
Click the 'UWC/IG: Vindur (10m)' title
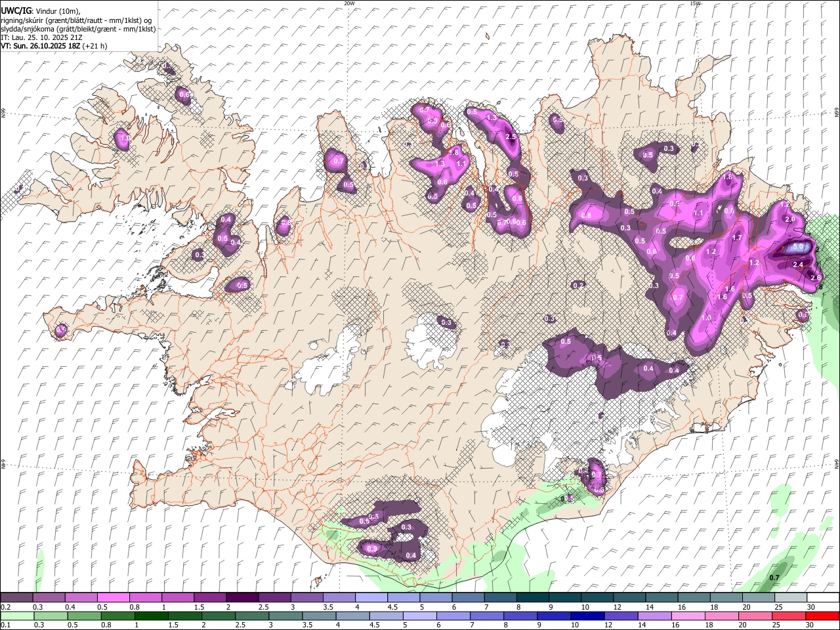40,11
